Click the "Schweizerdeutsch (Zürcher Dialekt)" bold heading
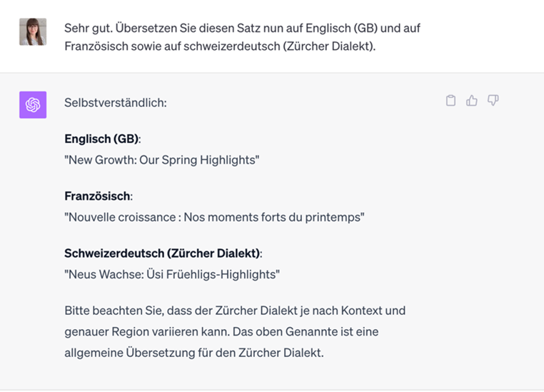Screen dimensions: 544x392 163,253
